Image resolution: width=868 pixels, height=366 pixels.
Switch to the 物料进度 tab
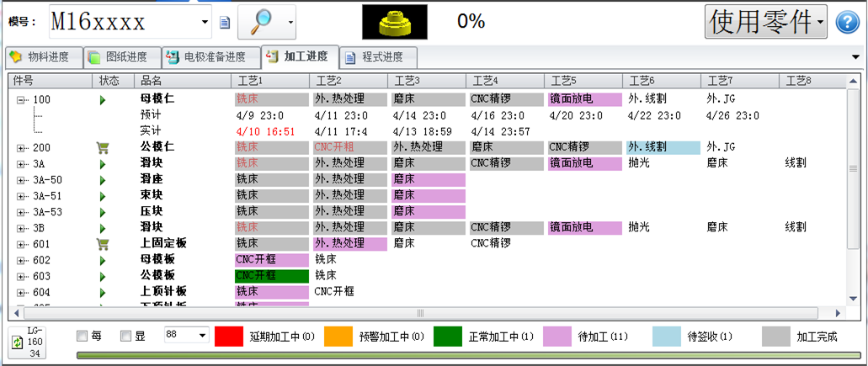point(42,57)
